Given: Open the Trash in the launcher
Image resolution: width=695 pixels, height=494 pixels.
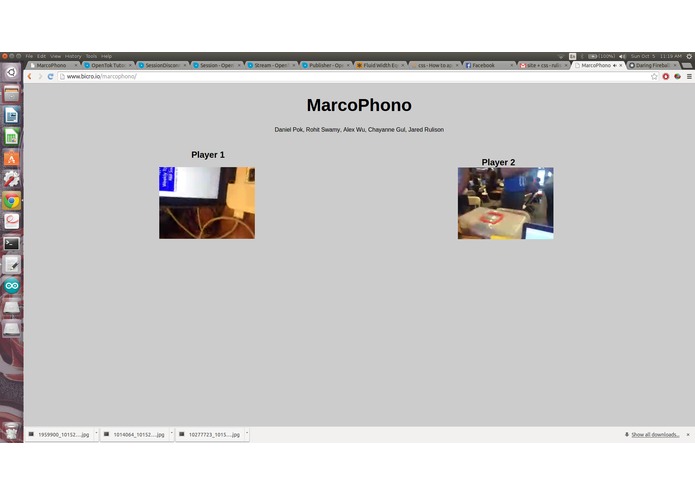Looking at the screenshot, I should [12, 431].
